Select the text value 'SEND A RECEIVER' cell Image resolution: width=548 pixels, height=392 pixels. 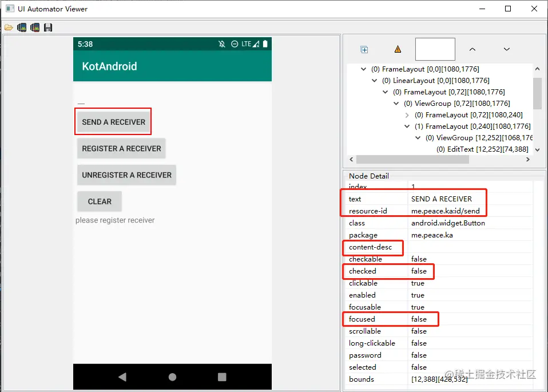coord(470,199)
